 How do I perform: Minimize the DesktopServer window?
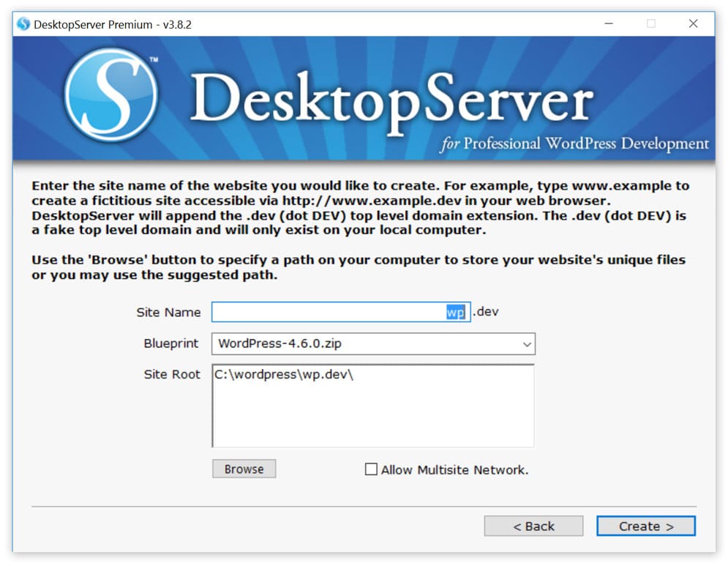[609, 23]
